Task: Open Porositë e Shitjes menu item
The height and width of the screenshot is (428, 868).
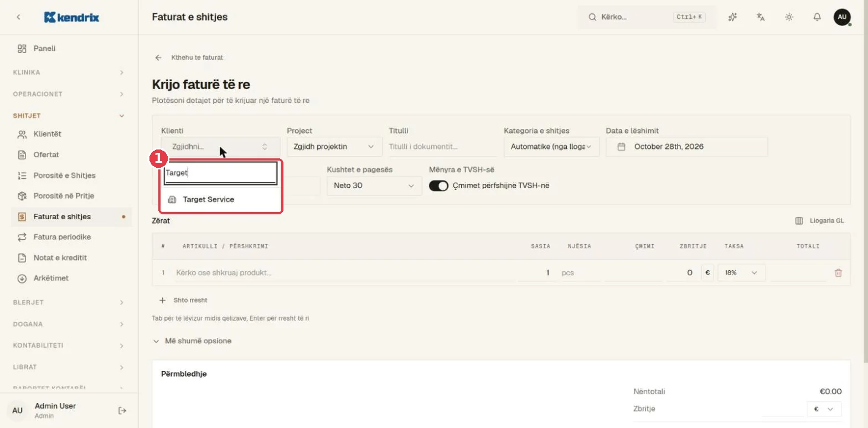Action: [71, 176]
